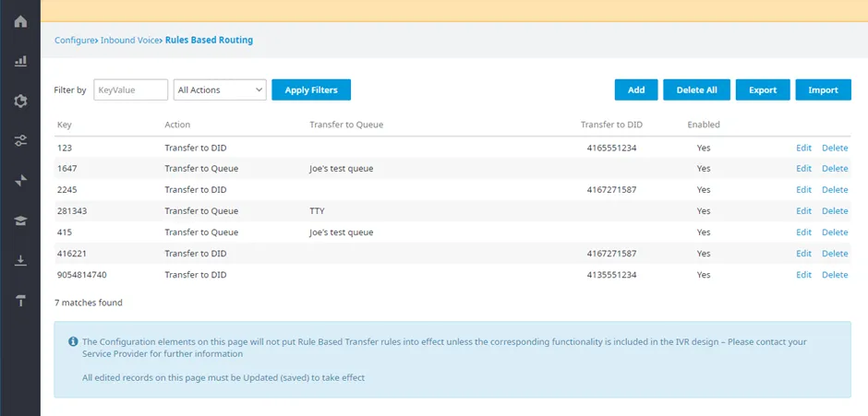Edit the rule with key 9054814740
Viewport: 868px width, 416px height.
point(803,274)
